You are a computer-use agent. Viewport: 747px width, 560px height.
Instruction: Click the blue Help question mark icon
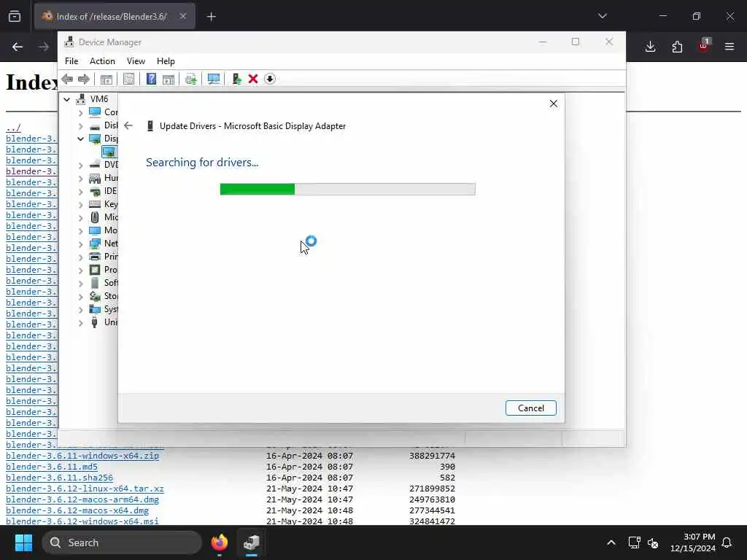pos(151,79)
